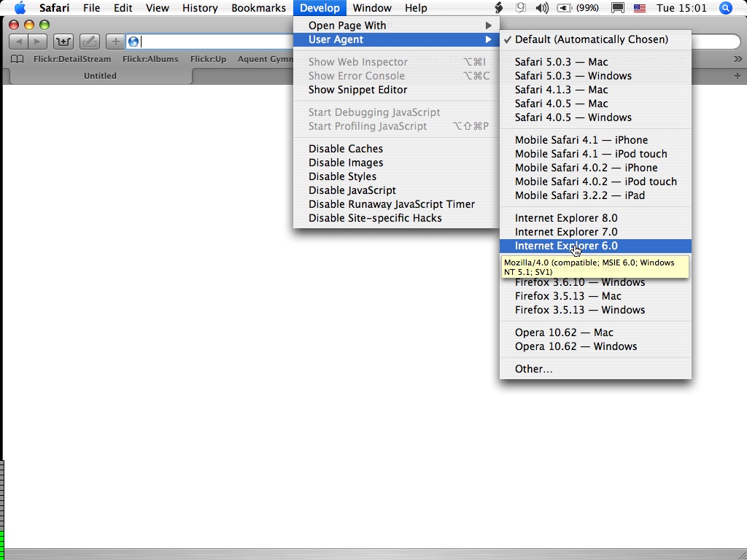The image size is (747, 560).
Task: Toggle Disable Site-specific Hacks
Action: click(396, 217)
